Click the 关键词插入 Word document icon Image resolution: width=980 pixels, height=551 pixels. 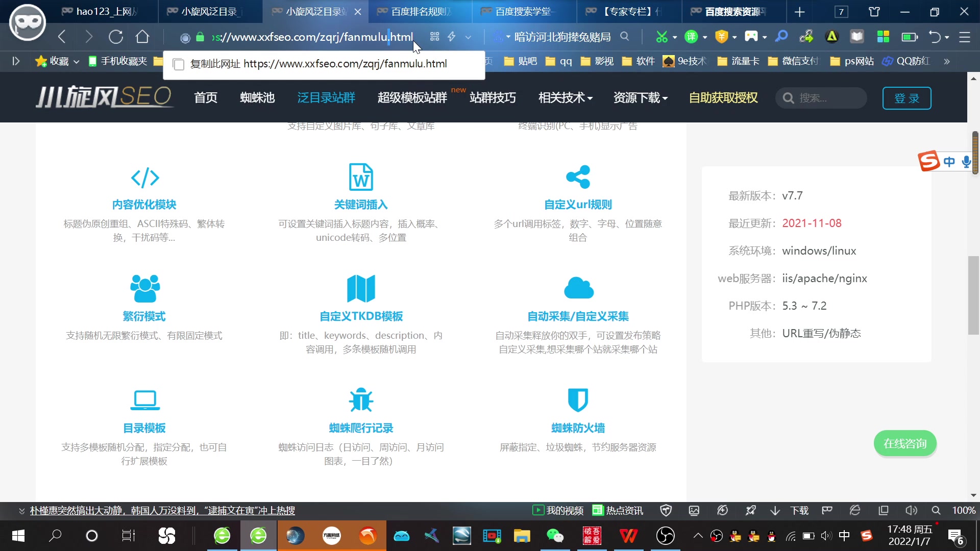coord(361,178)
